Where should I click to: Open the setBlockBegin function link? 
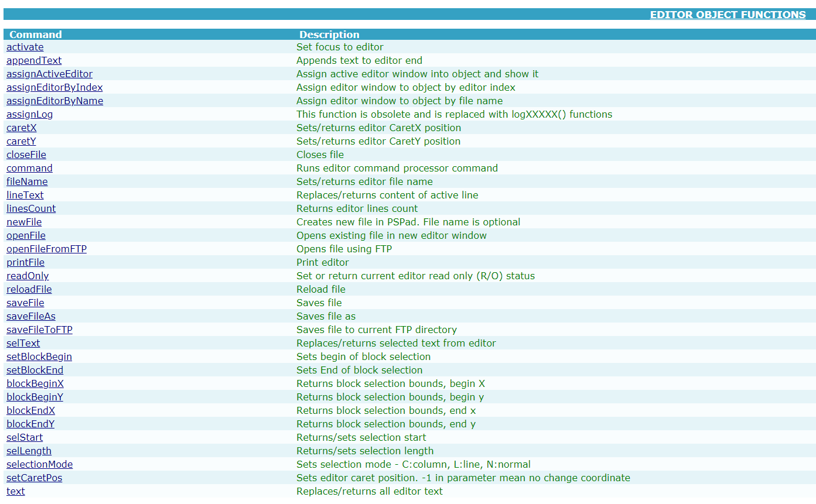[x=39, y=356]
